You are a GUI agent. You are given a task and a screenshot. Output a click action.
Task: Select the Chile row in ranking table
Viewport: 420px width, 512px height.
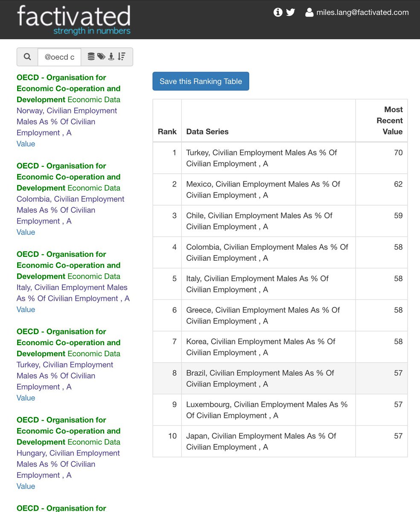(280, 221)
